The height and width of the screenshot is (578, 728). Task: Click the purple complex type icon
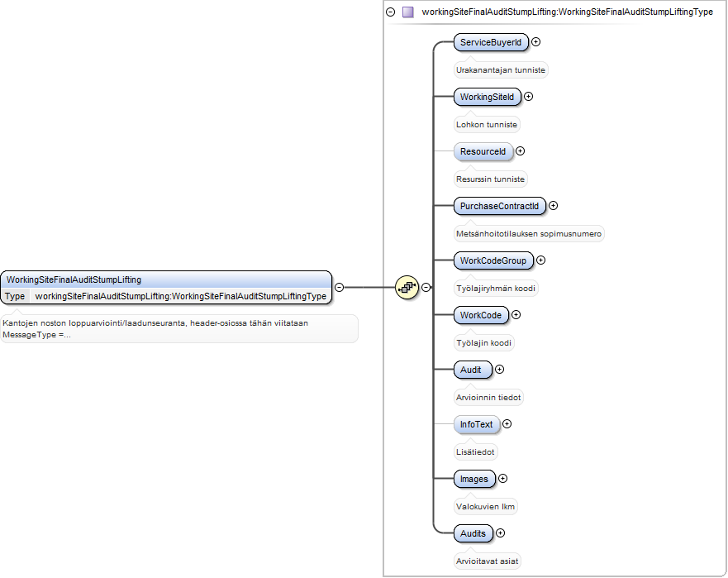point(408,12)
